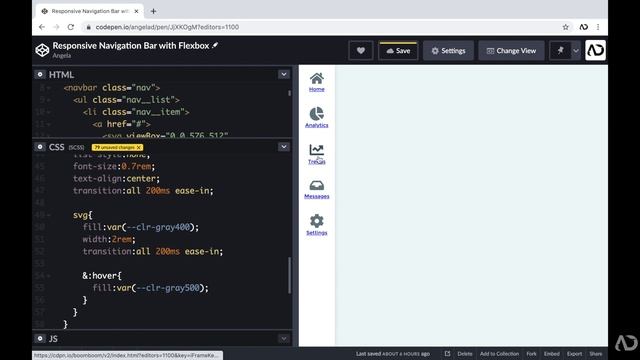Click Delete in the footer

[464, 354]
